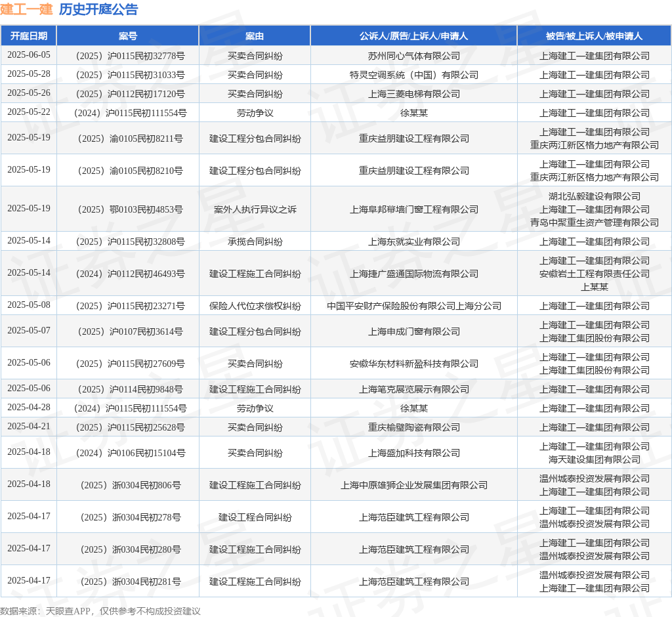The width and height of the screenshot is (672, 617).
Task: Click the 承揽合同纠纷 cause cell
Action: [x=255, y=242]
